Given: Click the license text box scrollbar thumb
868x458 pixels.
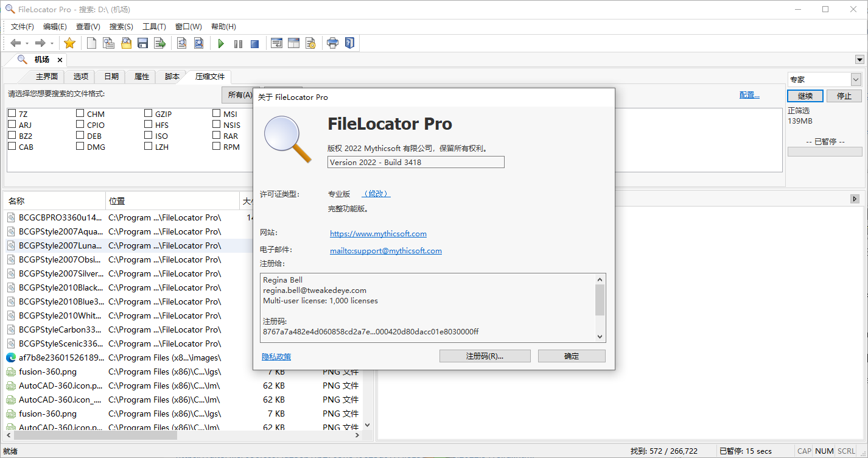Looking at the screenshot, I should (600, 300).
